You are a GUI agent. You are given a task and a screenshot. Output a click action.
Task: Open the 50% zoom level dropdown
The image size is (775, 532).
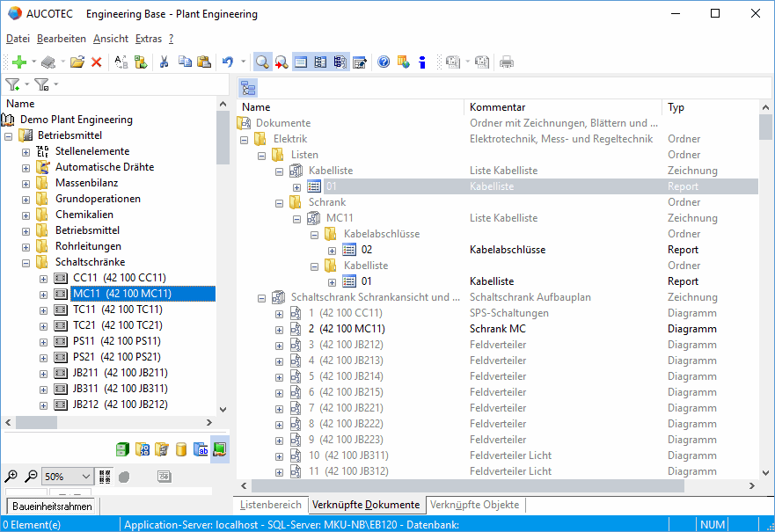tap(85, 476)
